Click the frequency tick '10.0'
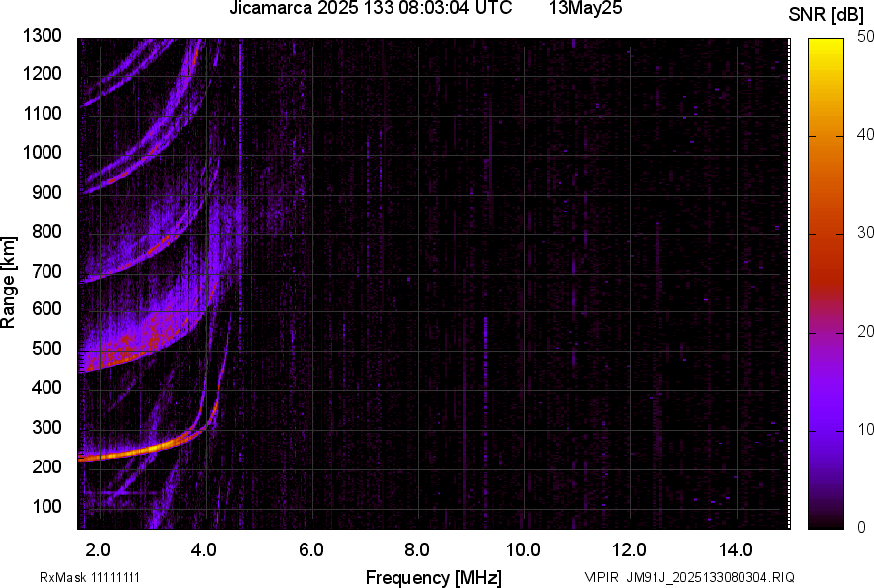The width and height of the screenshot is (874, 588). point(523,549)
